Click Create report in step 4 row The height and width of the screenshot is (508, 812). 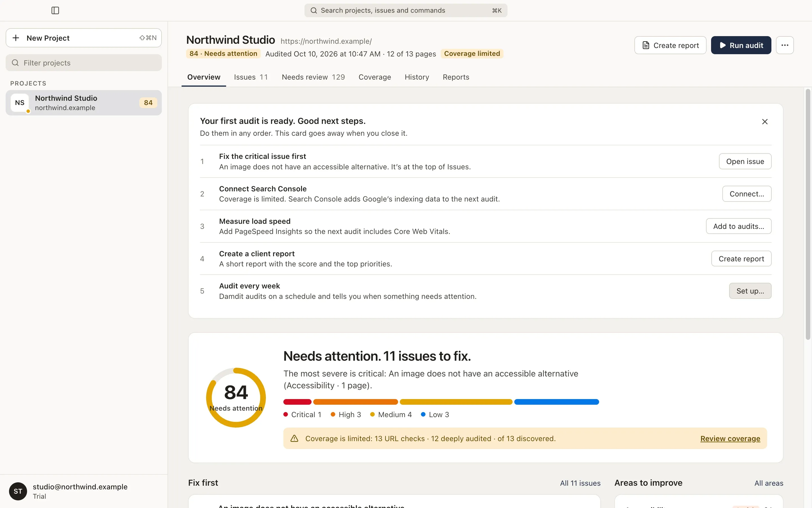coord(741,259)
